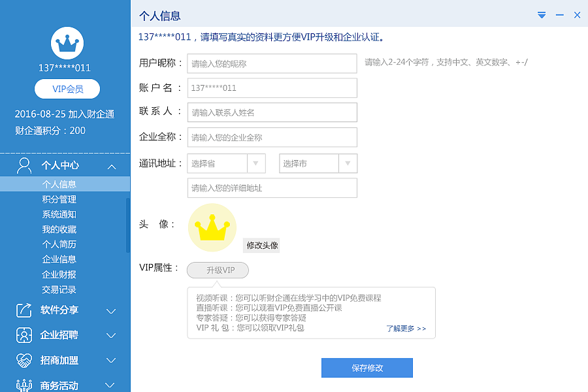Image resolution: width=588 pixels, height=392 pixels.
Task: Click the 升级VIP button
Action: point(218,270)
